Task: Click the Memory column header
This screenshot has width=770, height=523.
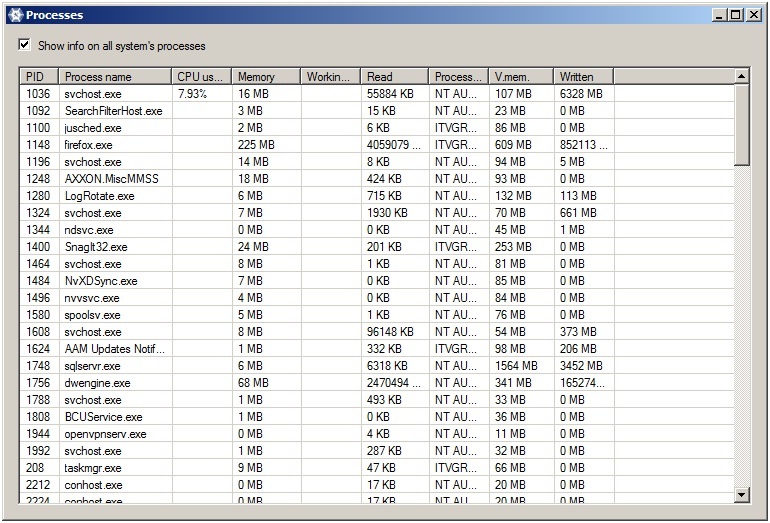Action: [266, 76]
